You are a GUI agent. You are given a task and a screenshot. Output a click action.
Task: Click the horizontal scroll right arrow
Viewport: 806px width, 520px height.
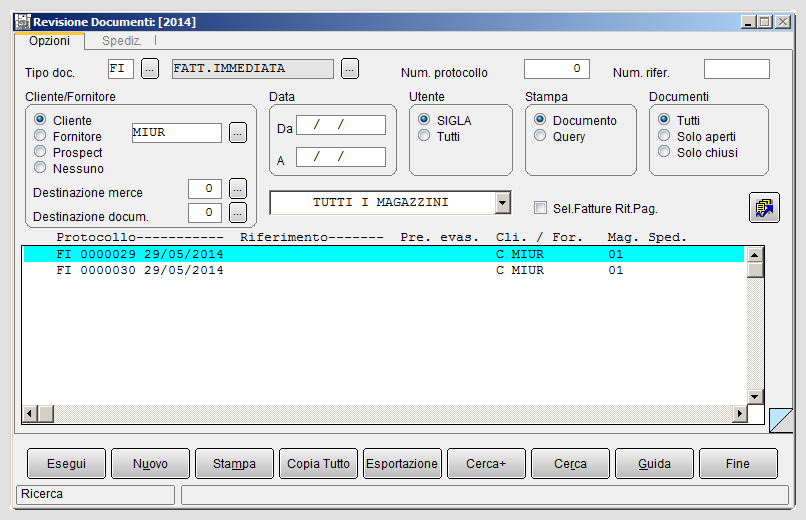tap(739, 414)
